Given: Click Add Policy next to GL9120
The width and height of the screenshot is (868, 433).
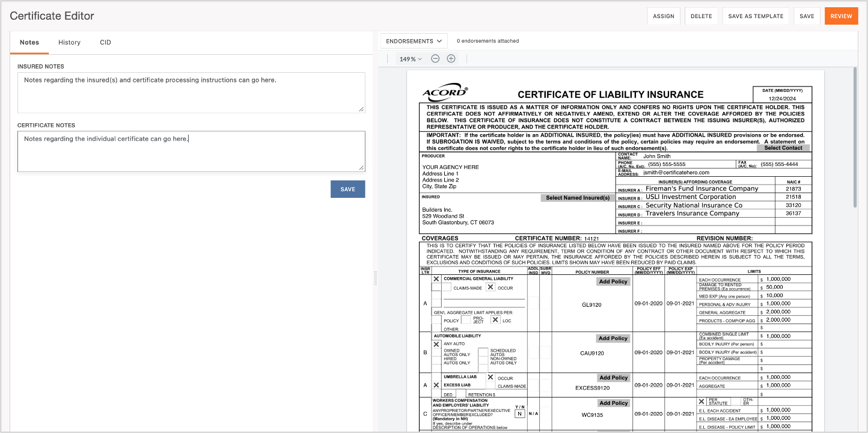Looking at the screenshot, I should (x=613, y=281).
